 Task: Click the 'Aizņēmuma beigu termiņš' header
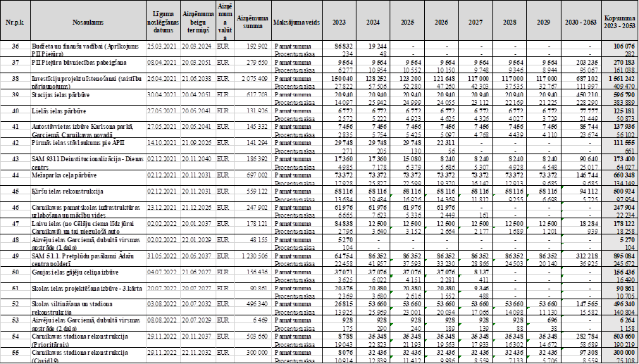198,22
